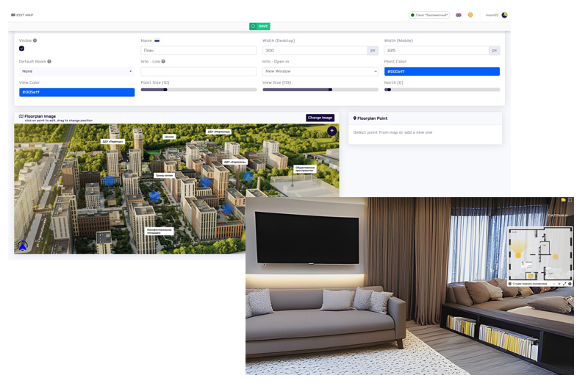The height and width of the screenshot is (392, 588).
Task: Click the yellow folder icon in the viewer
Action: 563,200
